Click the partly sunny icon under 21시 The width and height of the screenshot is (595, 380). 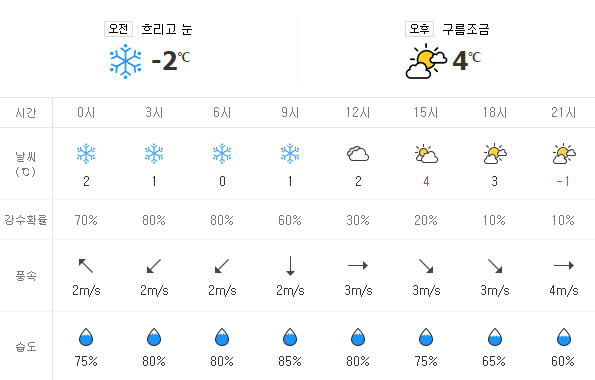564,154
